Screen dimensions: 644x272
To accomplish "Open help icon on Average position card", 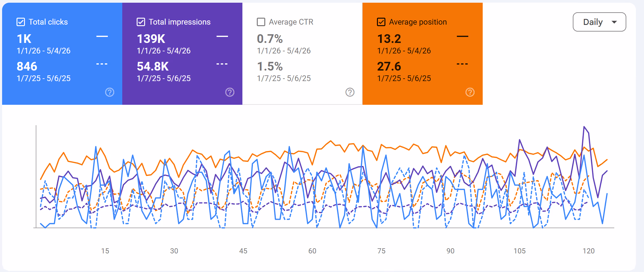I will coord(470,92).
